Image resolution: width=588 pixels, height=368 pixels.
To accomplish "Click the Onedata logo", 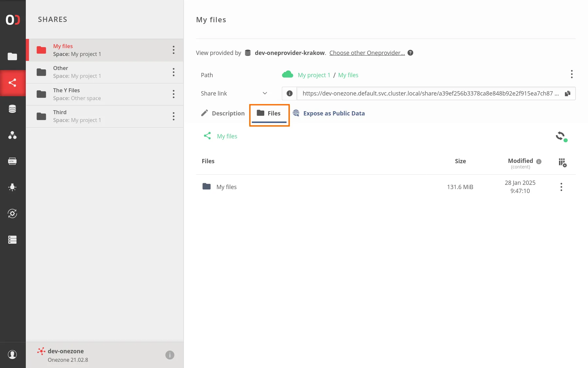I will 12,20.
